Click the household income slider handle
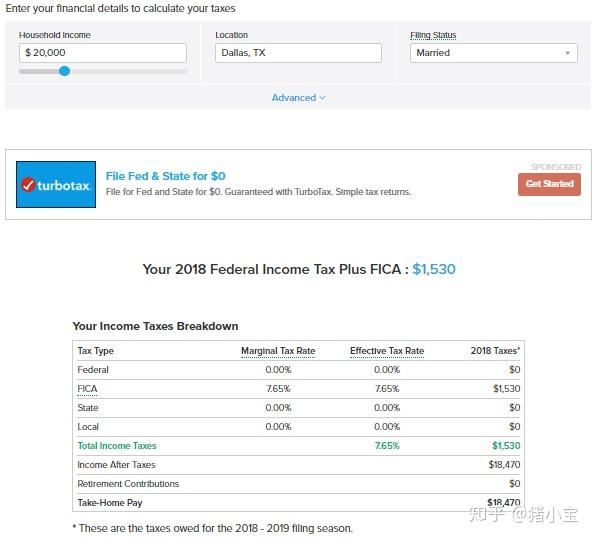The height and width of the screenshot is (540, 594). 64,71
